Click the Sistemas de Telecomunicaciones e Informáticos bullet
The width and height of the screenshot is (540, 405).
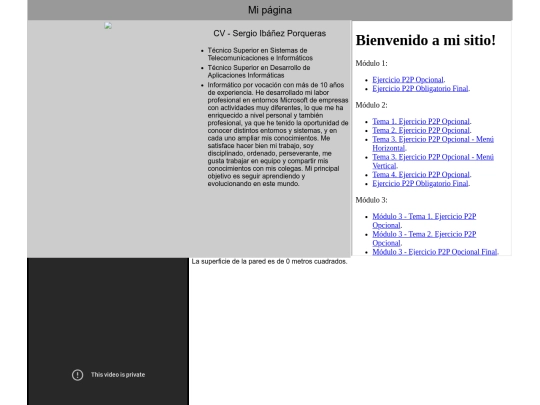(260, 54)
